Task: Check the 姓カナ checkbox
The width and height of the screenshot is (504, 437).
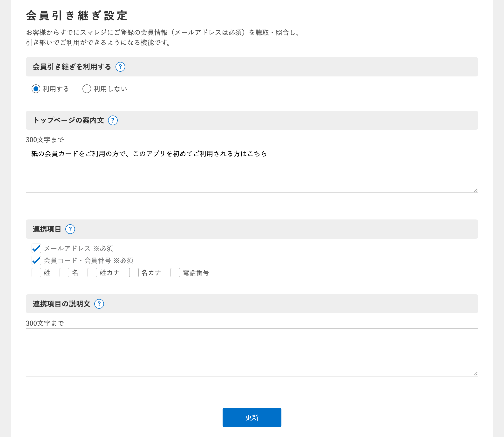Action: point(92,273)
